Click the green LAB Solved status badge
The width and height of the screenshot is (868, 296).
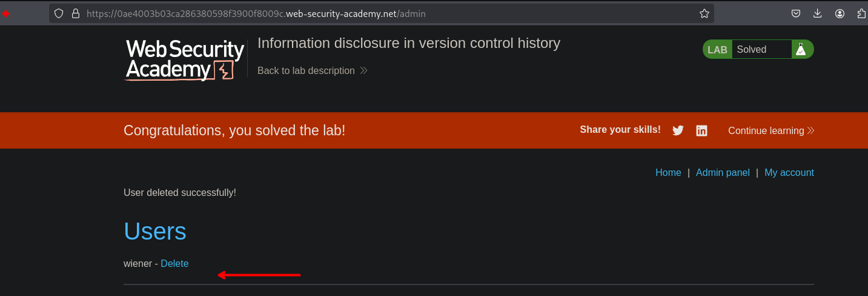tap(757, 50)
